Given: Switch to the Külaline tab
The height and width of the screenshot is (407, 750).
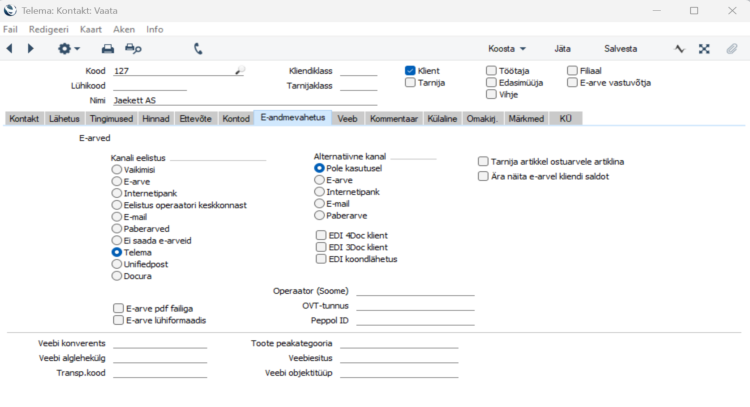Looking at the screenshot, I should [442, 119].
